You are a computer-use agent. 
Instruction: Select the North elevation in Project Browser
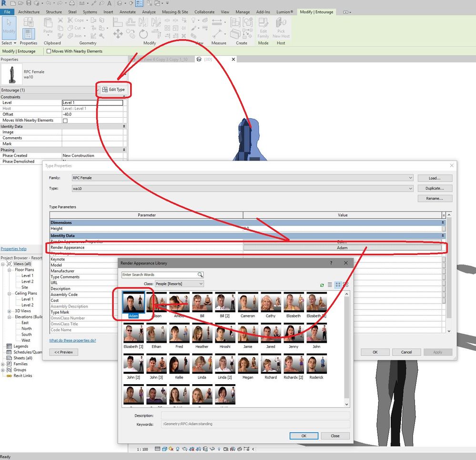[26, 328]
